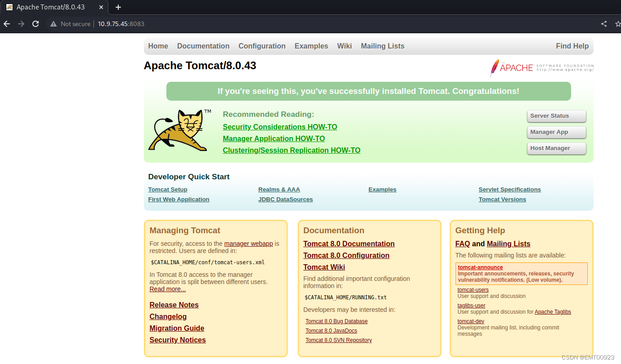Open Migration Guide link

177,328
